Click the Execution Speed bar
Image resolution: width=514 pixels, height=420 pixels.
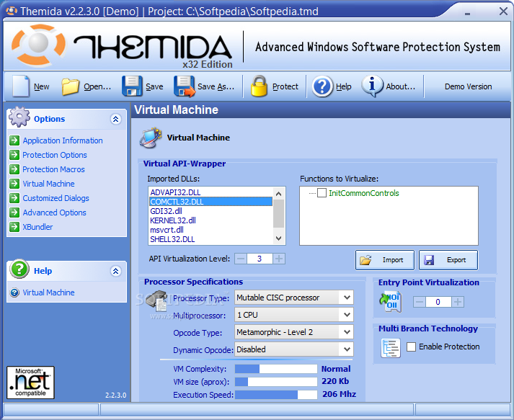[x=276, y=395]
